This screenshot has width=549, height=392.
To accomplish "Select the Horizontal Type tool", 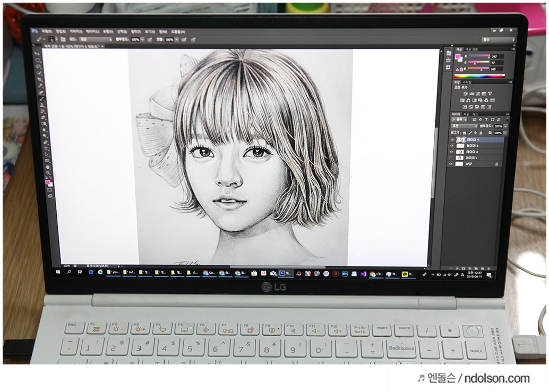I will click(46, 149).
